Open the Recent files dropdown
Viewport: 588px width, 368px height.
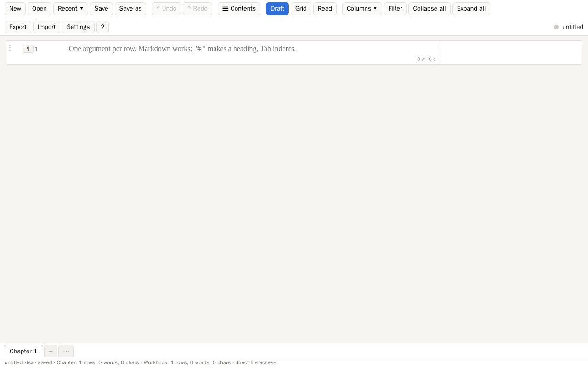click(71, 9)
